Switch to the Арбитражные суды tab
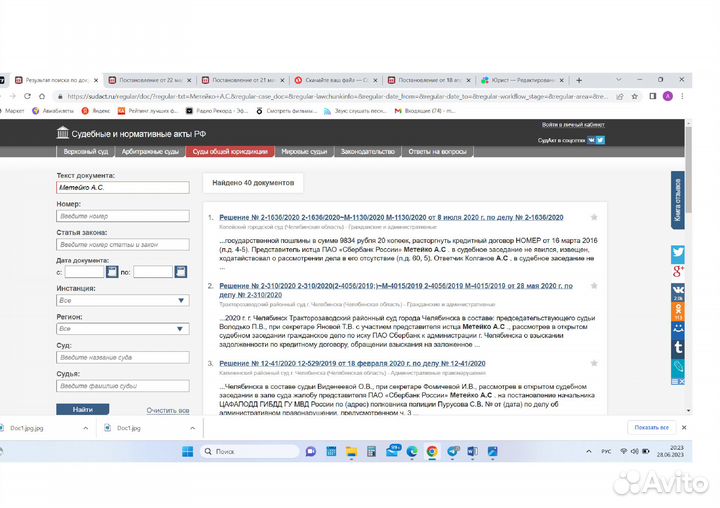The width and height of the screenshot is (720, 508). point(148,151)
